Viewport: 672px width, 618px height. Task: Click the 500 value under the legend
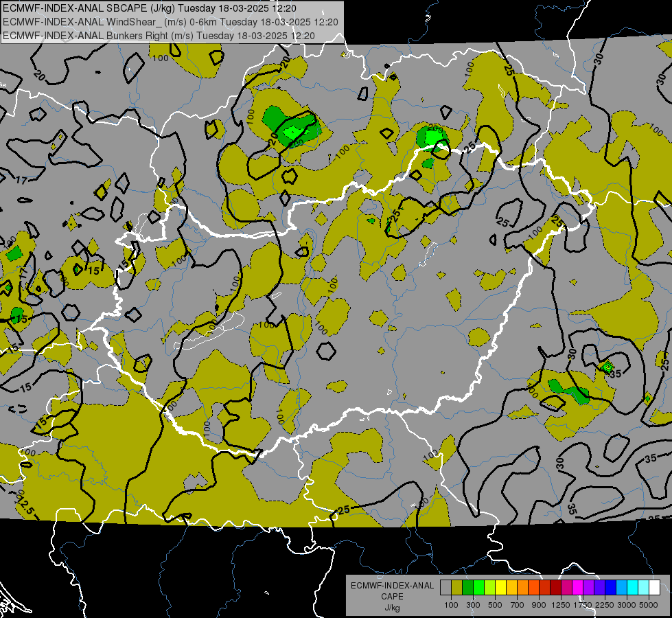(x=495, y=605)
